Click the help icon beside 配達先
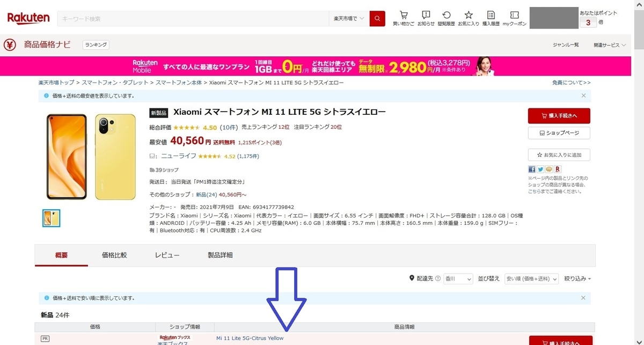This screenshot has height=345, width=644. 438,278
